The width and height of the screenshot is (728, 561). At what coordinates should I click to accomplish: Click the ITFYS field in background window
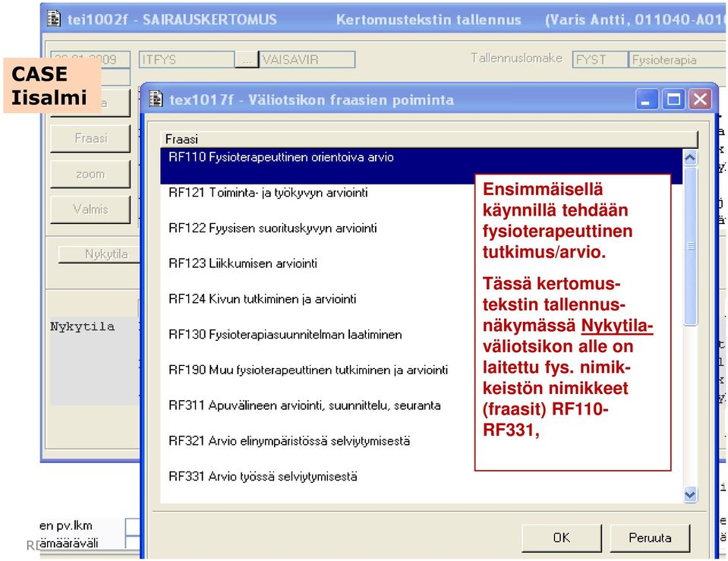coord(187,59)
